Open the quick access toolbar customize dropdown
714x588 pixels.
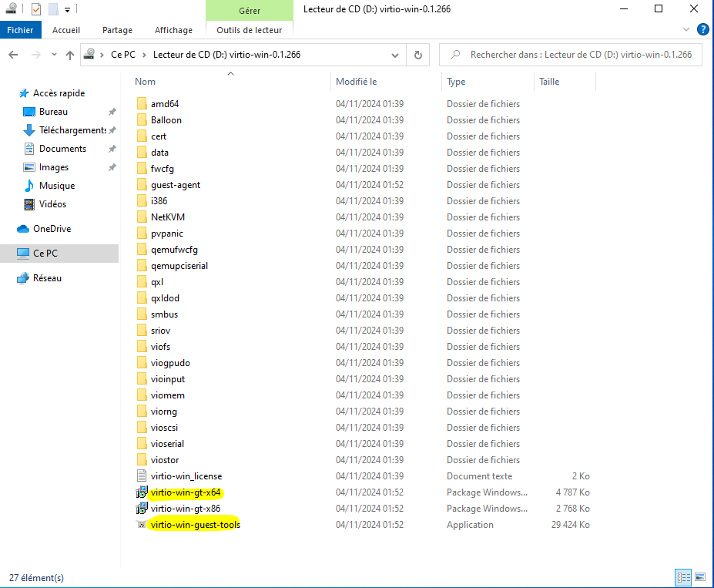68,9
